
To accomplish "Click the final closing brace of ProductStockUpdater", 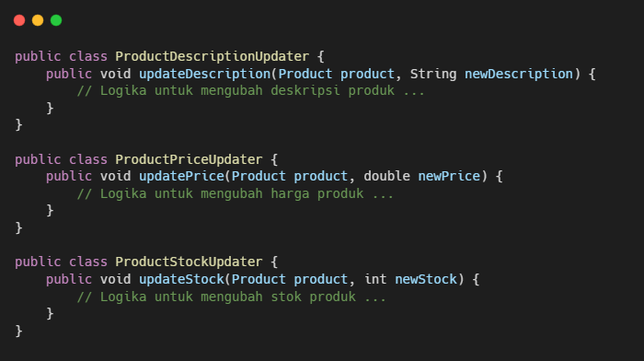I will coord(18,331).
